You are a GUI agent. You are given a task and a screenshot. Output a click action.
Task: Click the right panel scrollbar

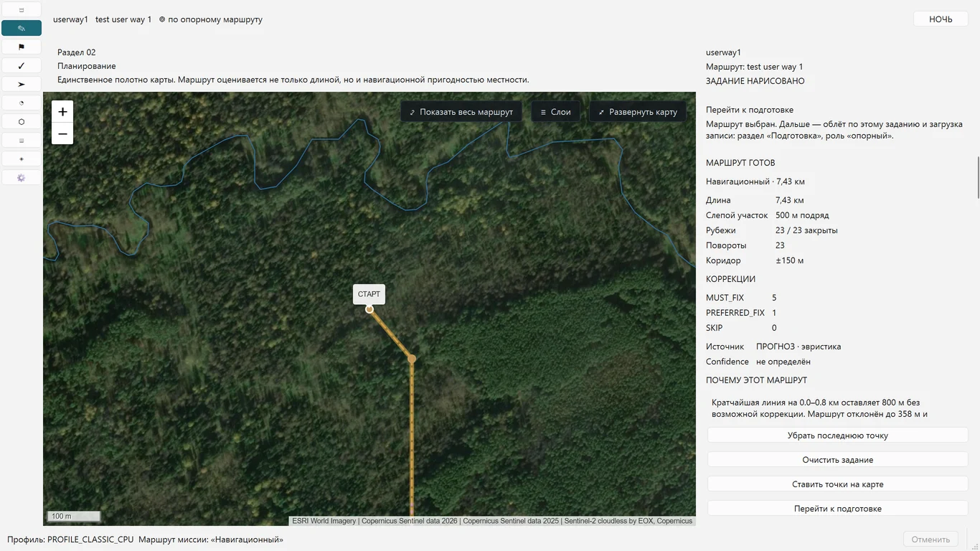tap(977, 177)
